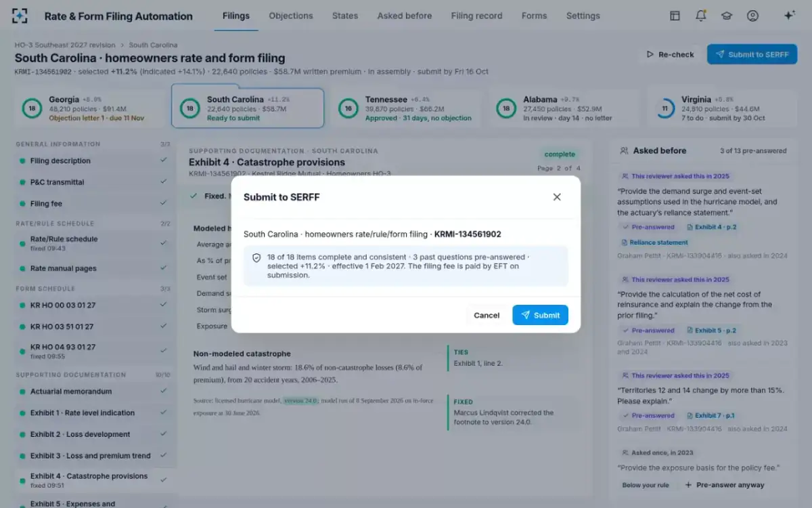Close the Submit to SERFF dialog
Screen dimensions: 812x508
click(557, 197)
